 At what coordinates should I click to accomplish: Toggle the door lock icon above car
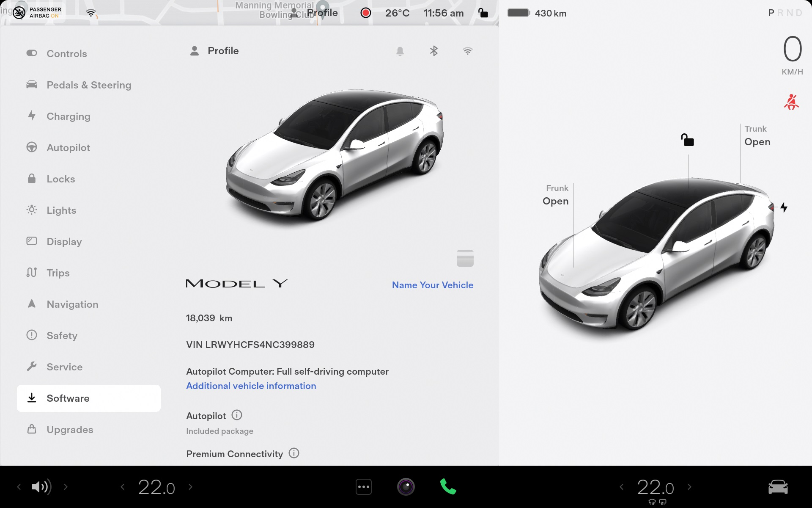(687, 140)
